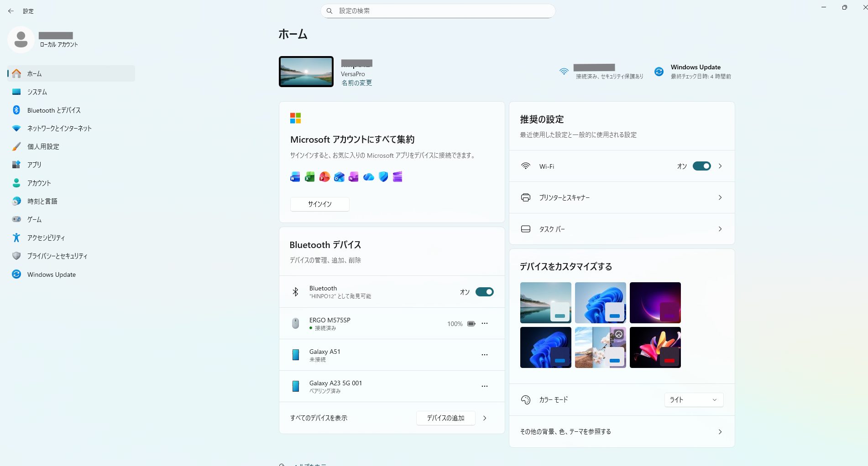This screenshot has height=466, width=868.
Task: Click the サインイン button
Action: 319,204
